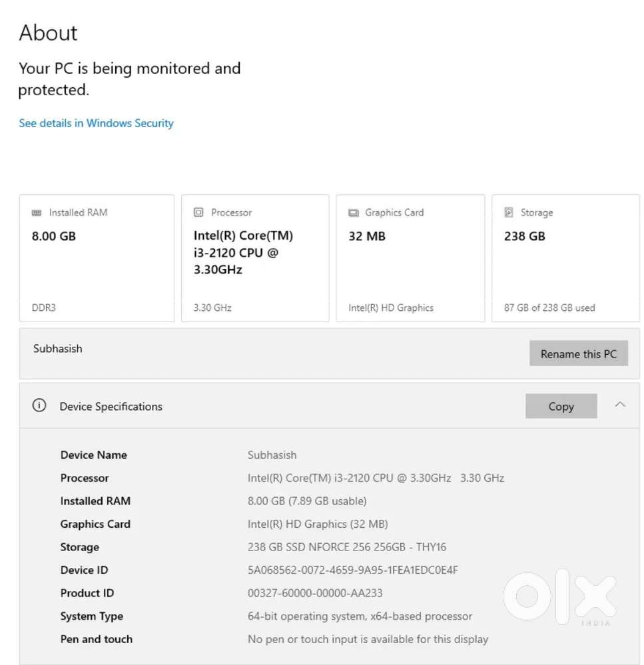Image resolution: width=644 pixels, height=665 pixels.
Task: Click the Rename this PC button
Action: (x=578, y=353)
